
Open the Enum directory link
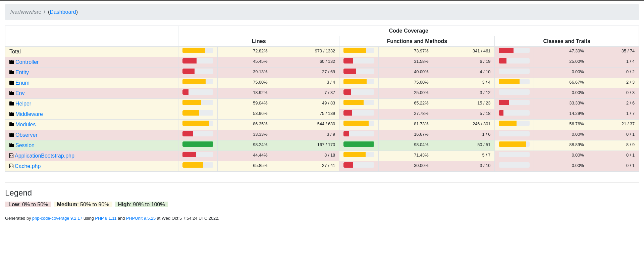22,83
